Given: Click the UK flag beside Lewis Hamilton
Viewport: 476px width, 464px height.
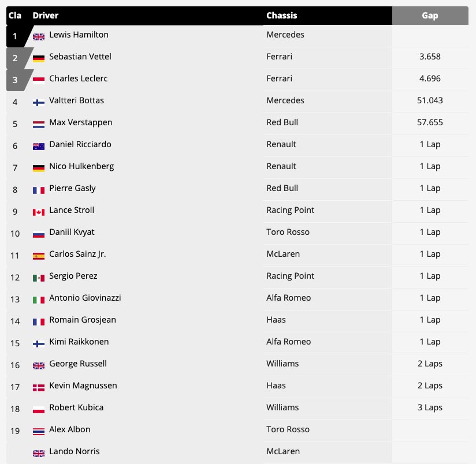Looking at the screenshot, I should coord(39,37).
